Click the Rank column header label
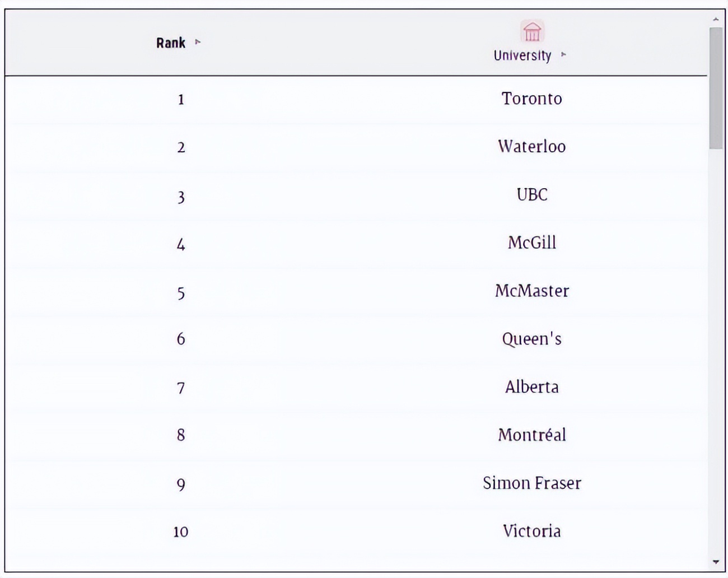 [x=171, y=43]
